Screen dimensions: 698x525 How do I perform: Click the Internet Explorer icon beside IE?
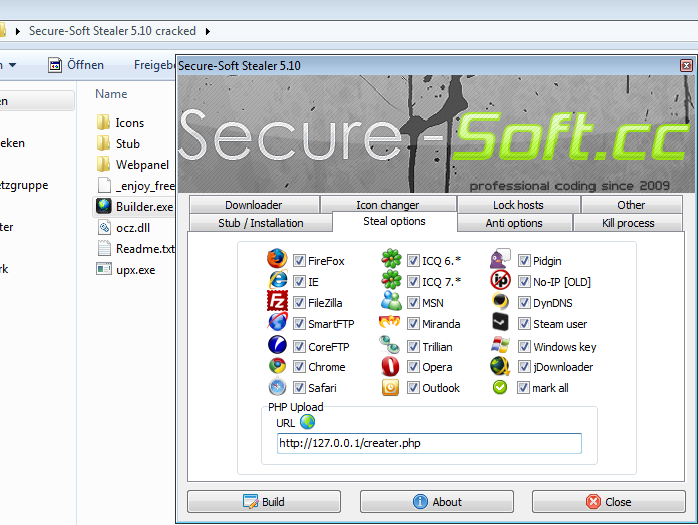pyautogui.click(x=277, y=280)
